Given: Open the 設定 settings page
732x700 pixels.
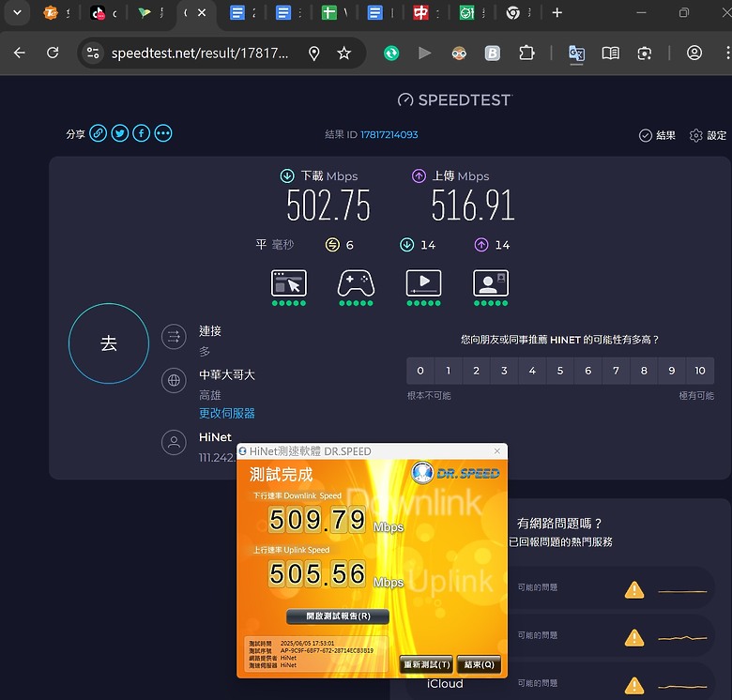Looking at the screenshot, I should click(709, 135).
